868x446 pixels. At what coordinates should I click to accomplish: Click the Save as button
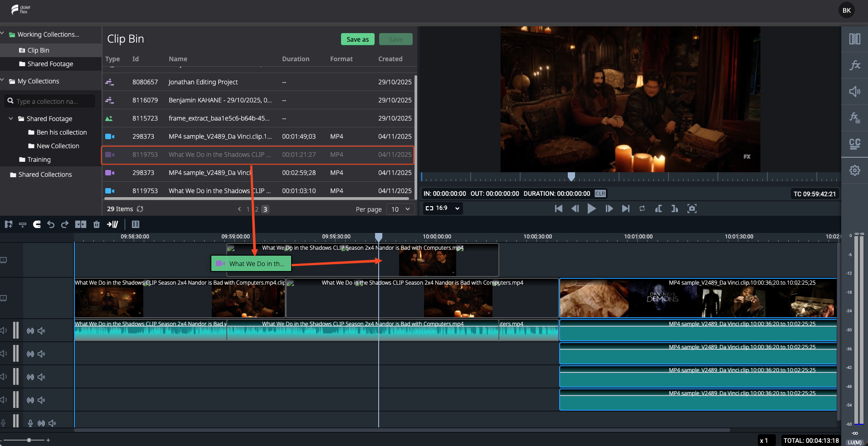point(358,39)
